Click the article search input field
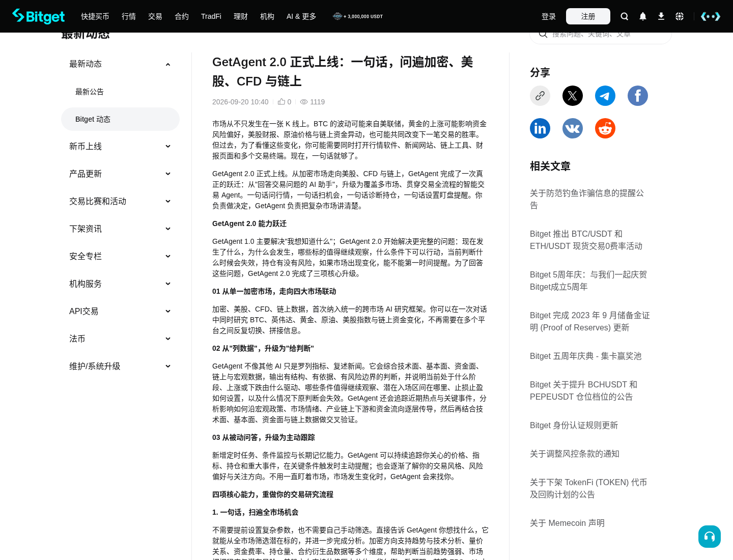 [601, 36]
